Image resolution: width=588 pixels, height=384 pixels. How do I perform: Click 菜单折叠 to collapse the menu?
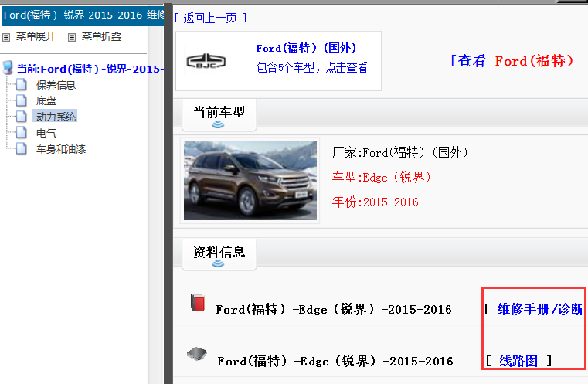[101, 37]
